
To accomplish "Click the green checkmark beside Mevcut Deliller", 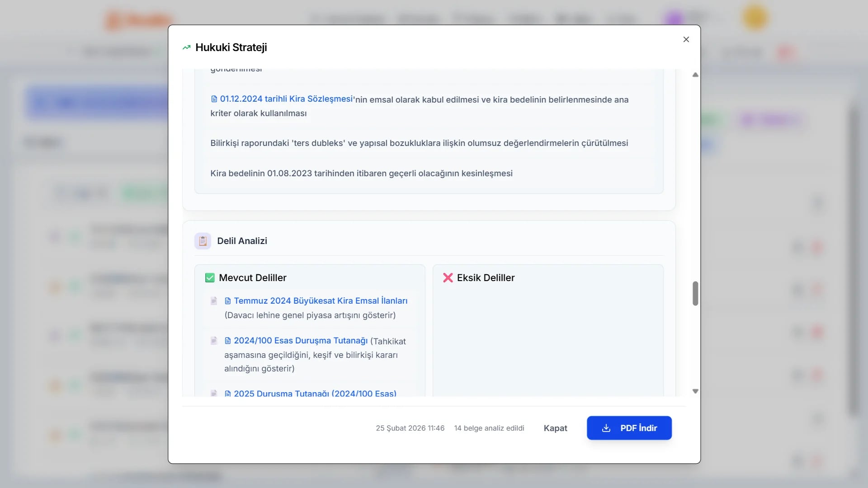I will [210, 278].
